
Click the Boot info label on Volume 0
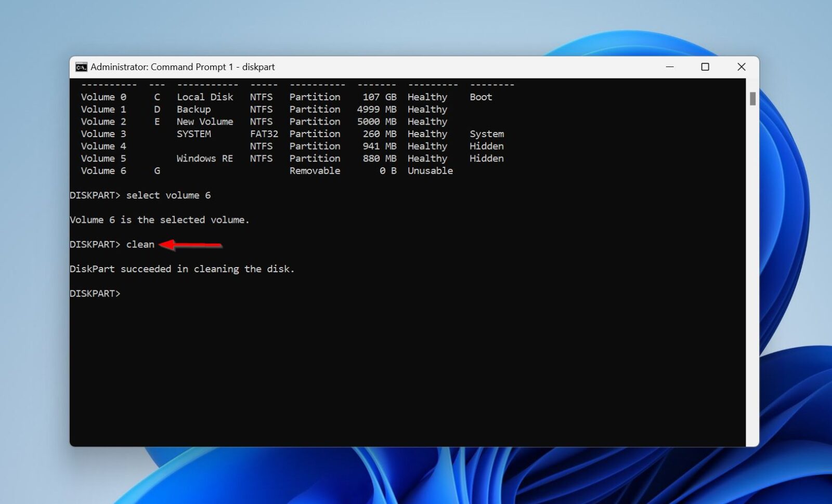[480, 97]
